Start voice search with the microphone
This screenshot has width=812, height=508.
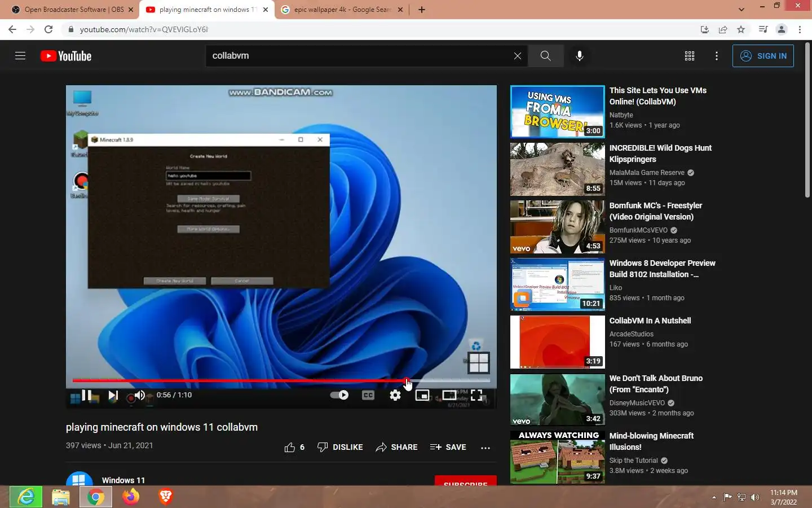pos(579,56)
